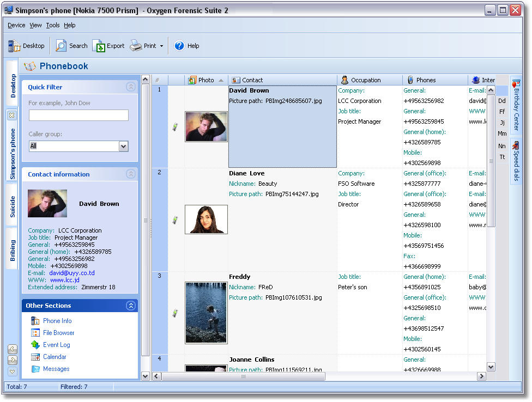
Task: Click the horizontal scroll left arrow
Action: [x=156, y=376]
